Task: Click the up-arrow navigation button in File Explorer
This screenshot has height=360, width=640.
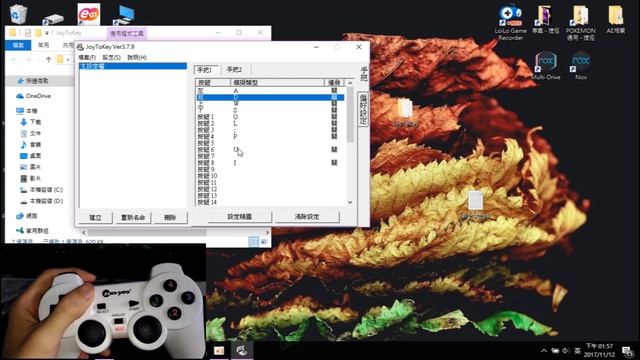Action: coord(48,60)
